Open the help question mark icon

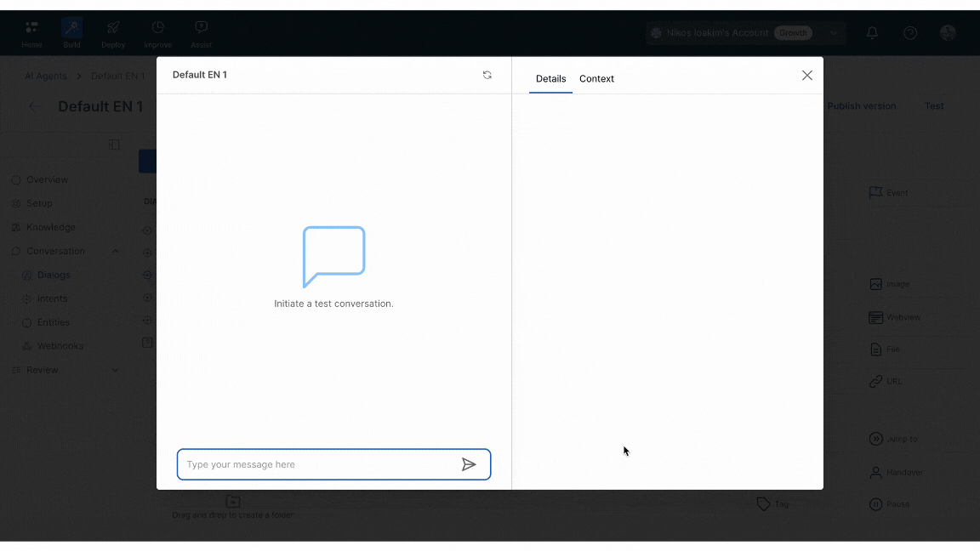910,33
